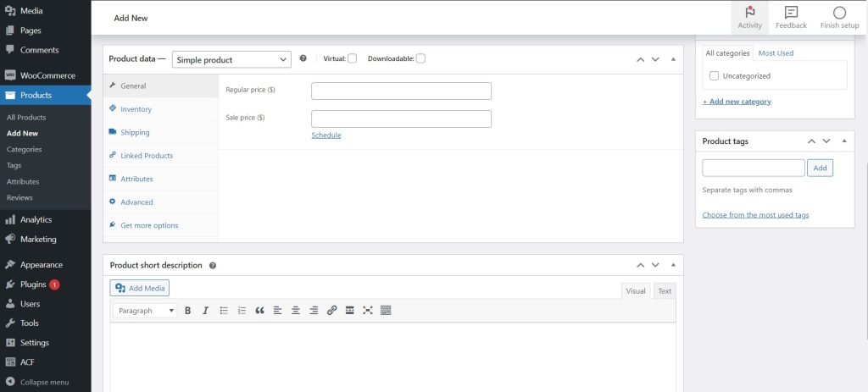This screenshot has height=392, width=868.
Task: Select the Shipping tab
Action: [x=161, y=132]
